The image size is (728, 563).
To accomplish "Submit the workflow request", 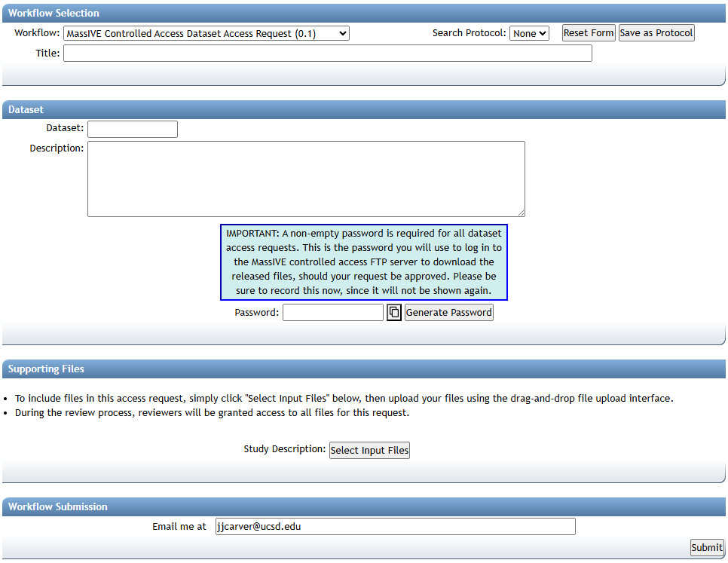I will 707,548.
